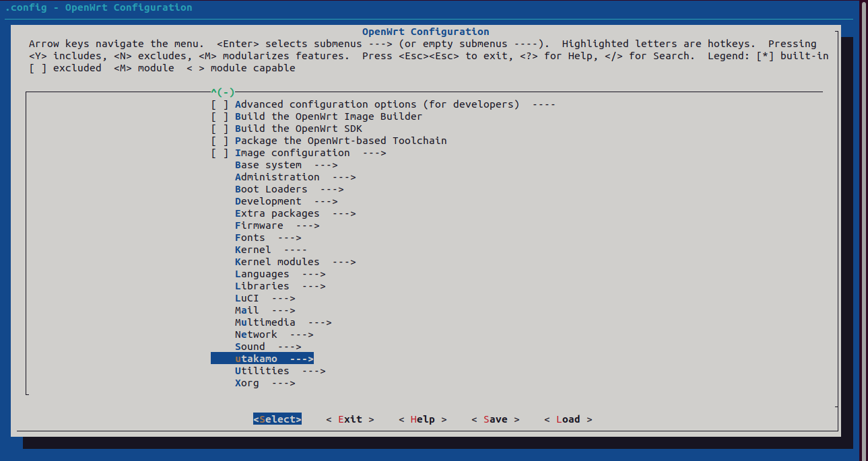Image resolution: width=868 pixels, height=461 pixels.
Task: Select the empty Kernel submenu entry
Action: click(271, 250)
